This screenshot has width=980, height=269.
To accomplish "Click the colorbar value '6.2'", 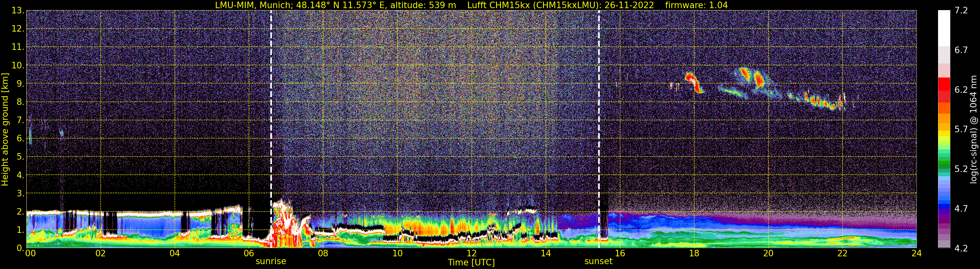I will [x=961, y=90].
